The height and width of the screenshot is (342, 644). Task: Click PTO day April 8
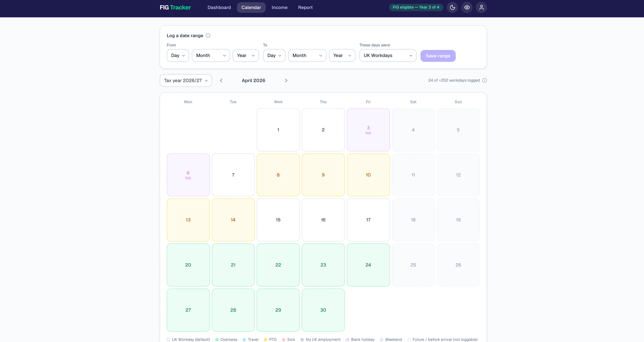(x=278, y=175)
